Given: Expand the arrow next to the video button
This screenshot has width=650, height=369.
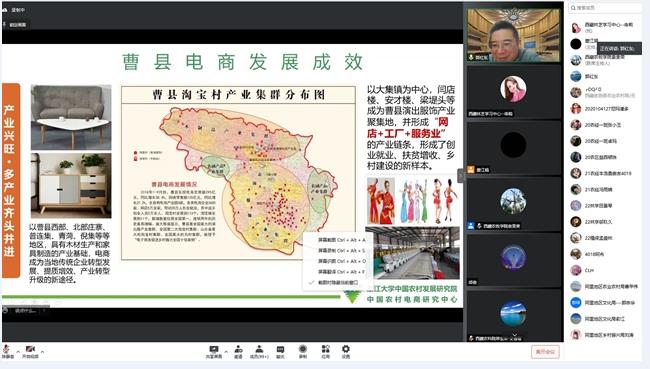Looking at the screenshot, I should pos(42,352).
